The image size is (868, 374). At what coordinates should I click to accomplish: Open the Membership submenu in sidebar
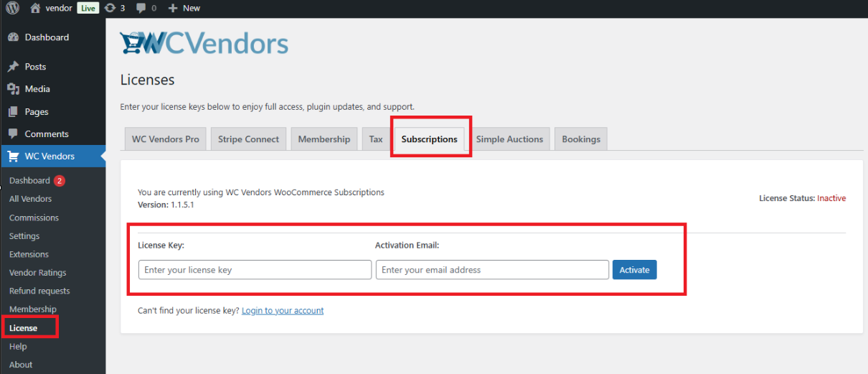(x=33, y=309)
